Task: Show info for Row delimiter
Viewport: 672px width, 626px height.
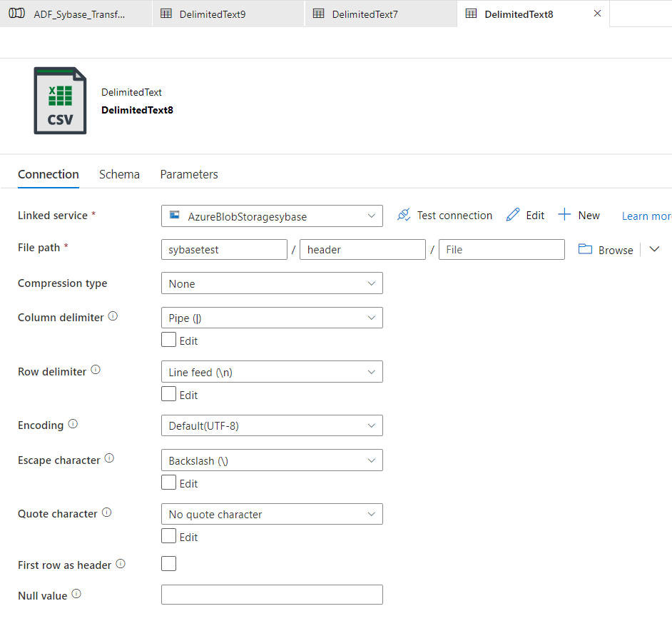Action: (96, 370)
